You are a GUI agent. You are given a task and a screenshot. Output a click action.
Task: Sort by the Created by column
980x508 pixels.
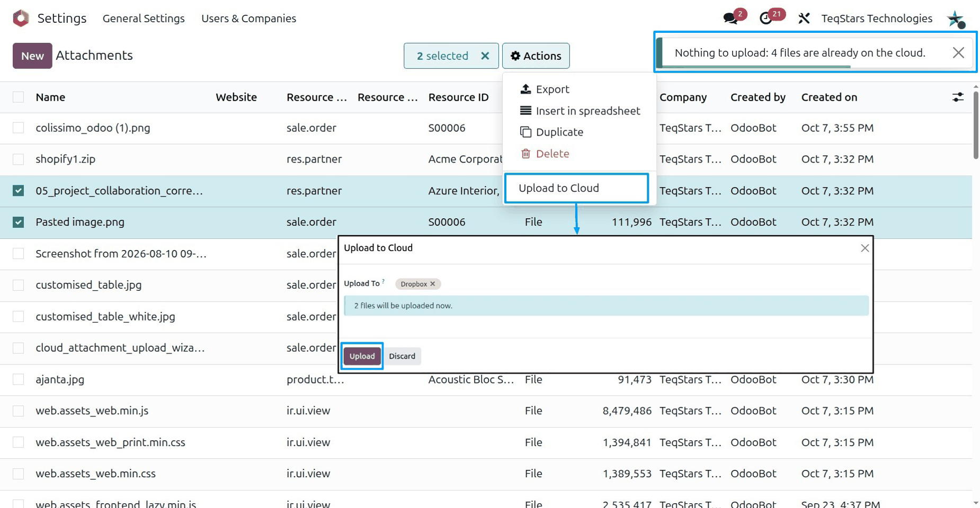click(x=758, y=97)
